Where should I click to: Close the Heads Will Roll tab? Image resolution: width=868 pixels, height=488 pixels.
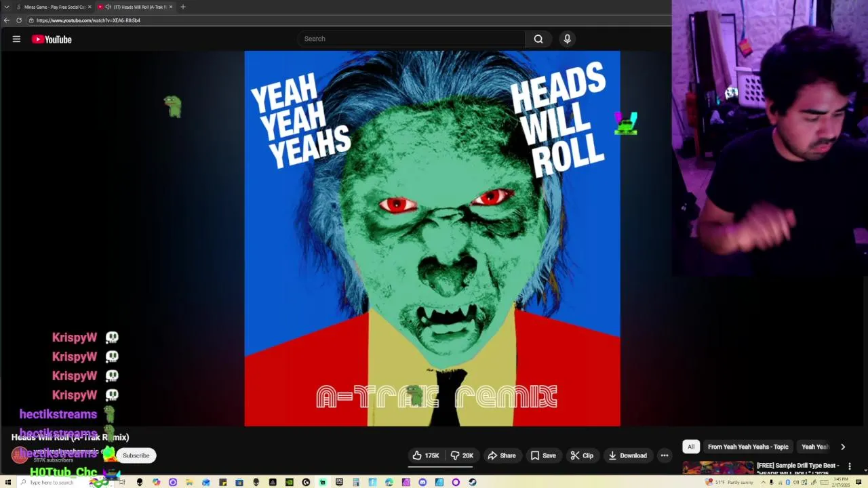tap(171, 7)
